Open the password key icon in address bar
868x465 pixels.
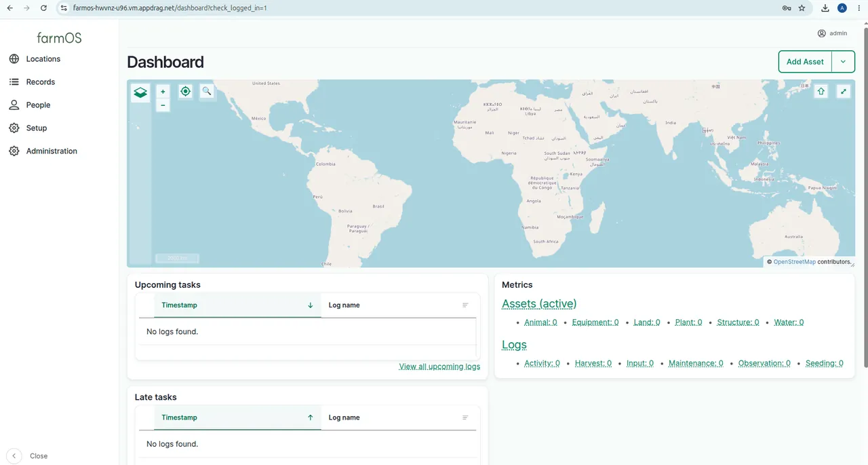tap(786, 8)
